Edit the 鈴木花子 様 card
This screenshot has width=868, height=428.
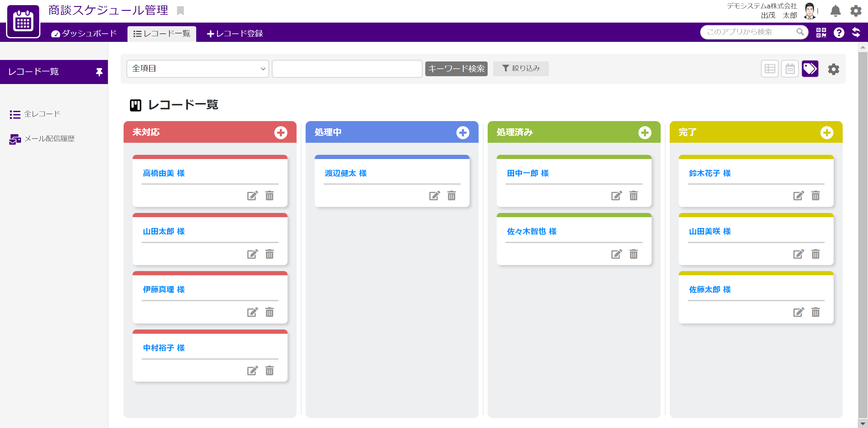pos(798,195)
